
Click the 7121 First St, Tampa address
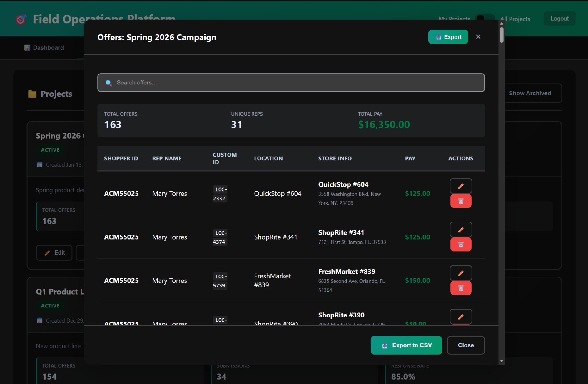click(x=352, y=242)
